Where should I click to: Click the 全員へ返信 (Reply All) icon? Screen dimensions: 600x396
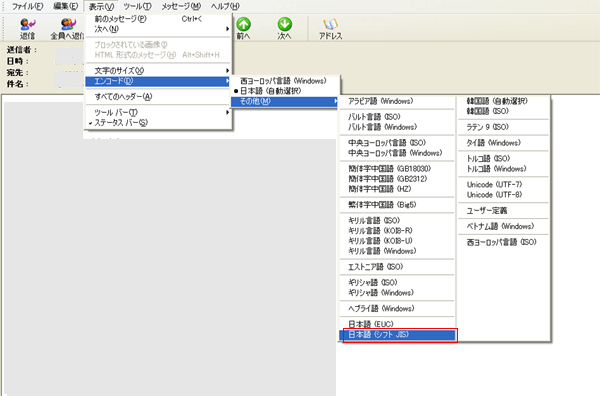pos(69,25)
